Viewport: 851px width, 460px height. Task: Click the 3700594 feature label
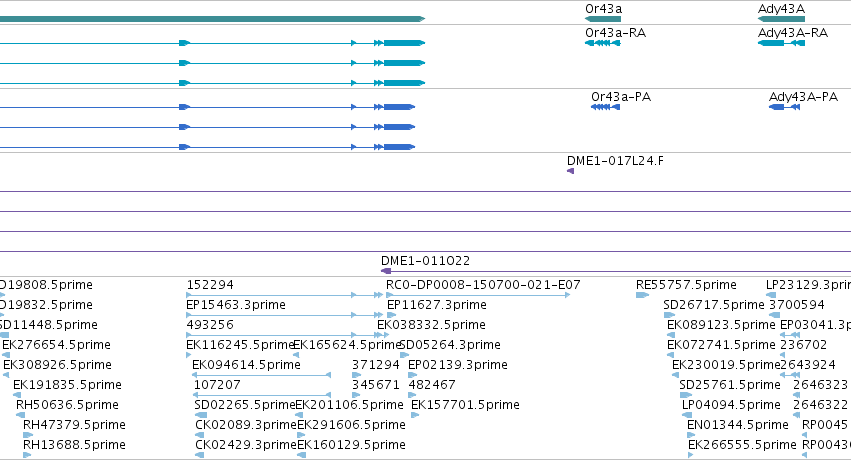tap(797, 305)
